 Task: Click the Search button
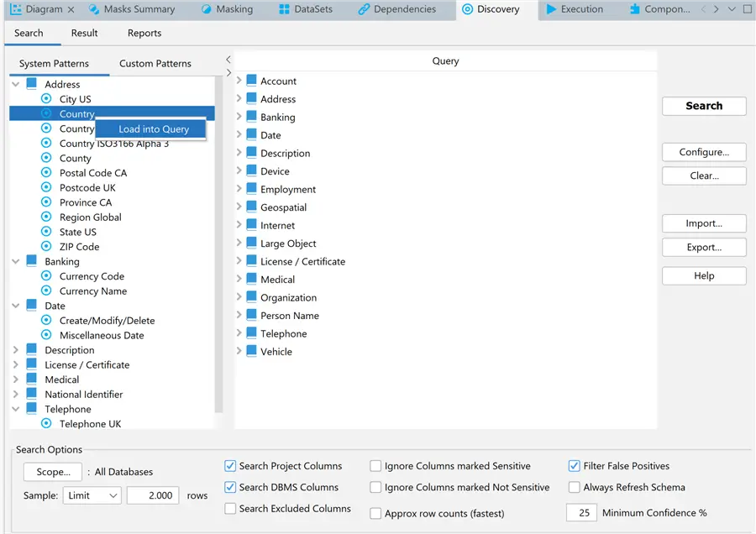click(704, 106)
